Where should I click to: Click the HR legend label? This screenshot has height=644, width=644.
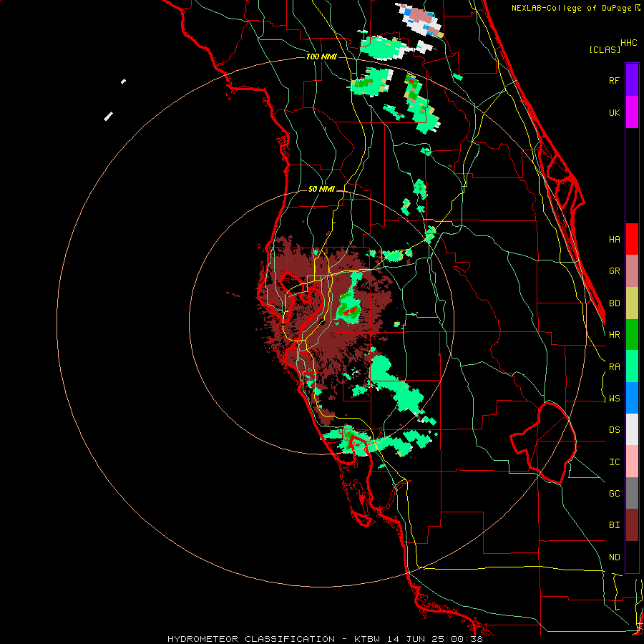pyautogui.click(x=614, y=335)
